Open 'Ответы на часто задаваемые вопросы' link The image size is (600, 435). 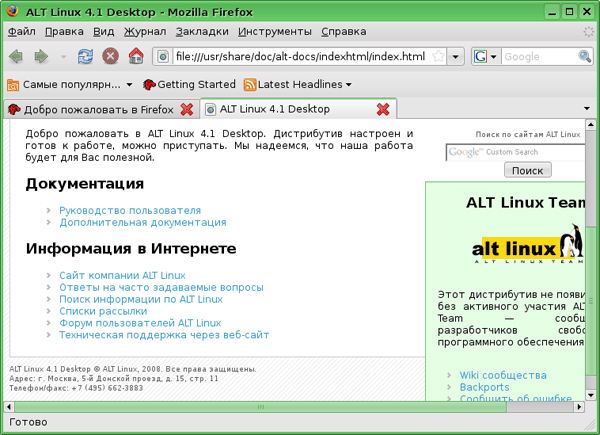[161, 287]
